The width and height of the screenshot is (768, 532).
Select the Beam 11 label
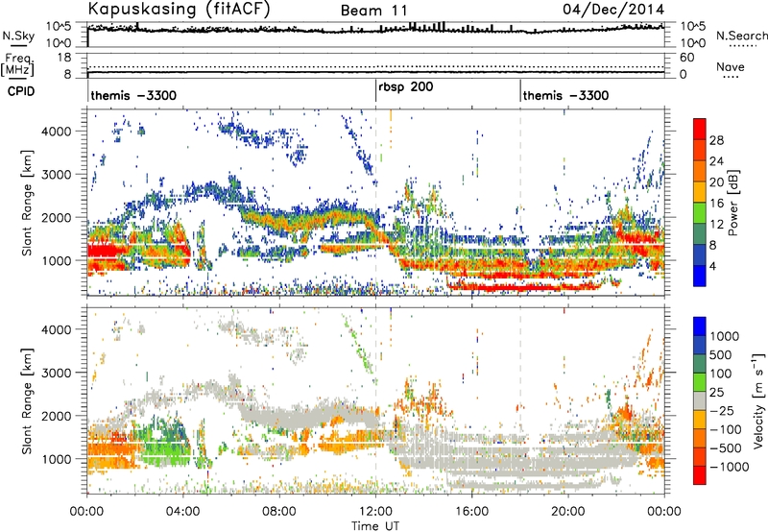[374, 11]
